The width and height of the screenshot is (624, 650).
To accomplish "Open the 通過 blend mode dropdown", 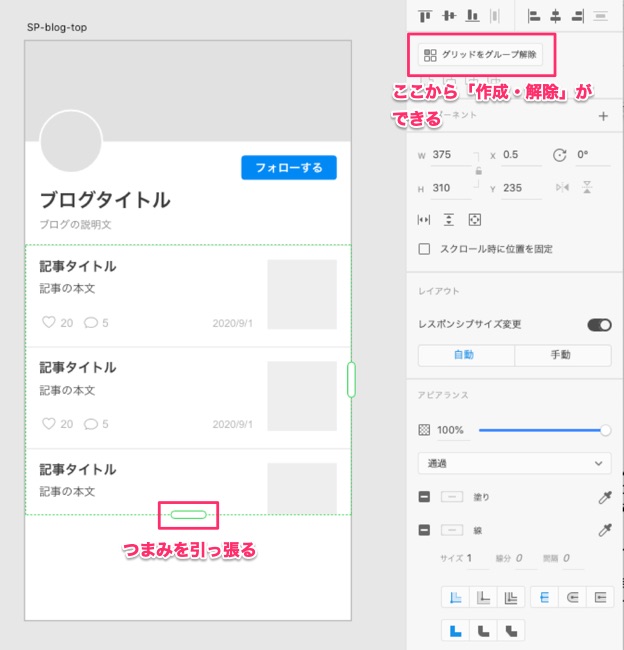I will (x=514, y=463).
